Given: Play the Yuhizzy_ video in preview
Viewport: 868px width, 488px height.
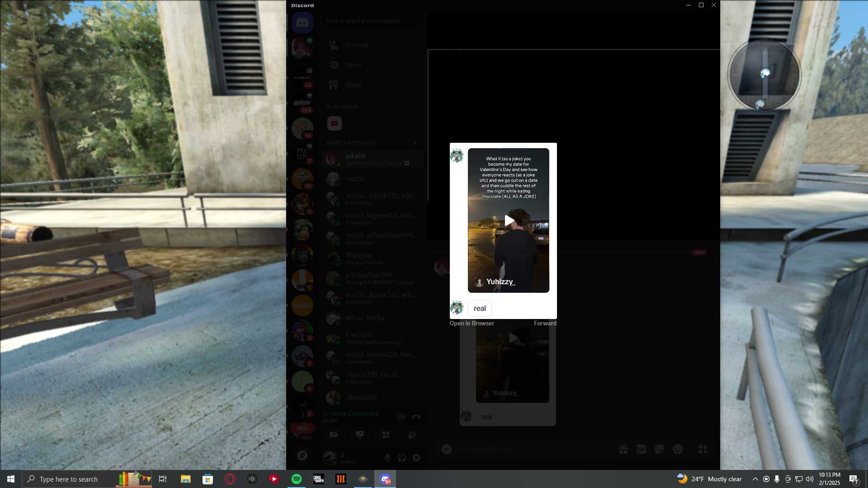Looking at the screenshot, I should tap(509, 220).
